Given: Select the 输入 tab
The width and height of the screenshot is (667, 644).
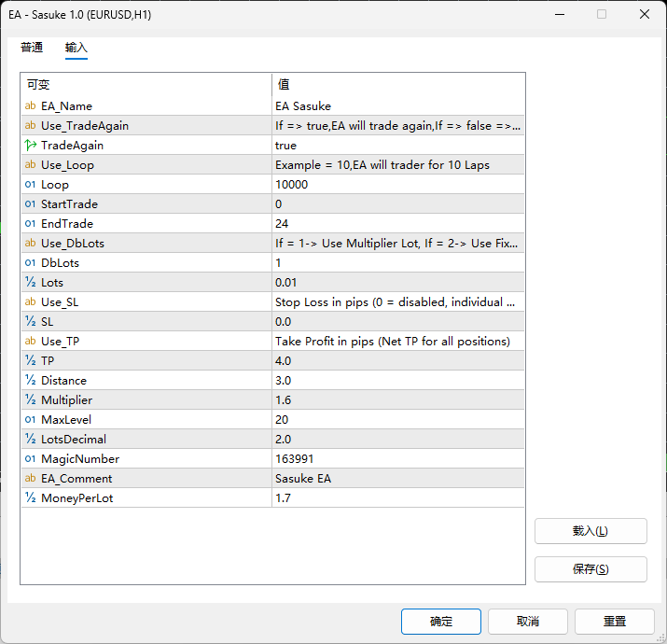Looking at the screenshot, I should click(76, 48).
